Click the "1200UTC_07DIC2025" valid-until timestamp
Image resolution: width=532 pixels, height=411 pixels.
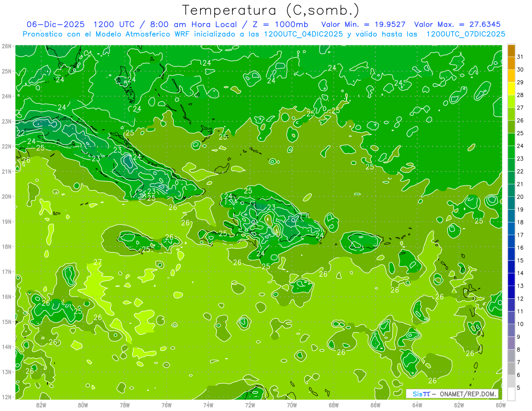click(x=465, y=34)
